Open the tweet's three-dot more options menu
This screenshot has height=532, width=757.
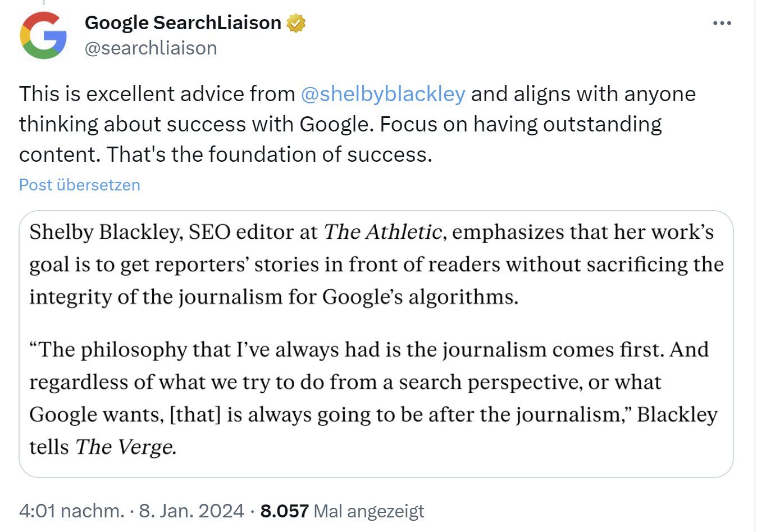(x=722, y=23)
